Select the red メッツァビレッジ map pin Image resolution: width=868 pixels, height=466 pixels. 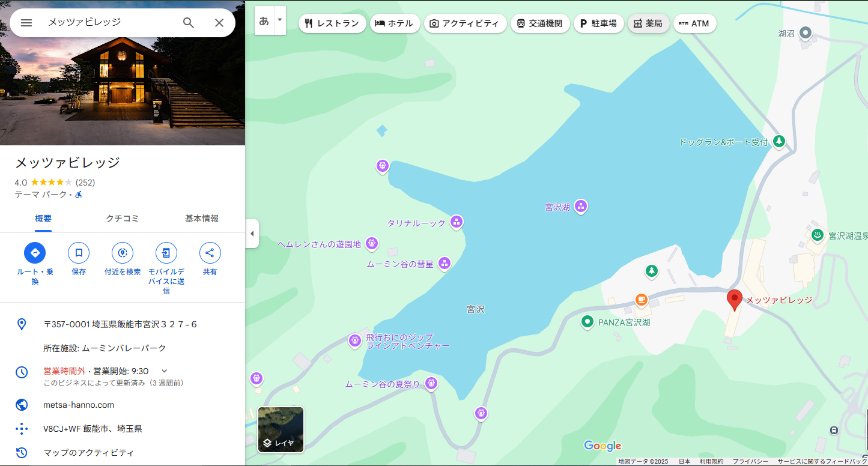pos(734,300)
